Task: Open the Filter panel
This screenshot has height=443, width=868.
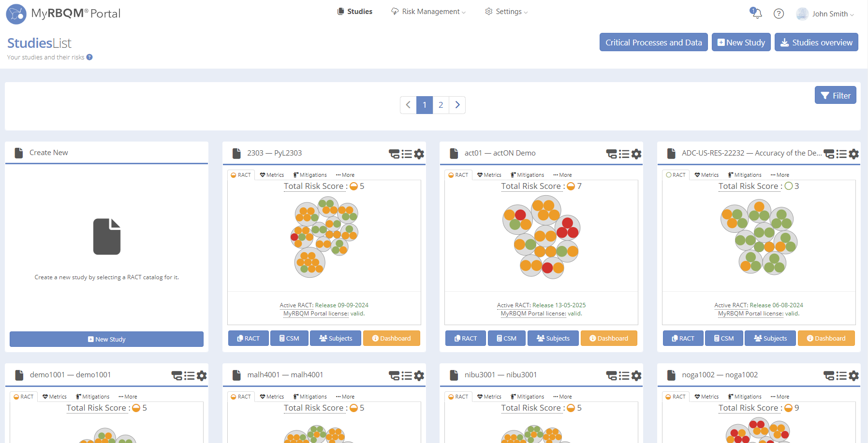Action: 835,95
